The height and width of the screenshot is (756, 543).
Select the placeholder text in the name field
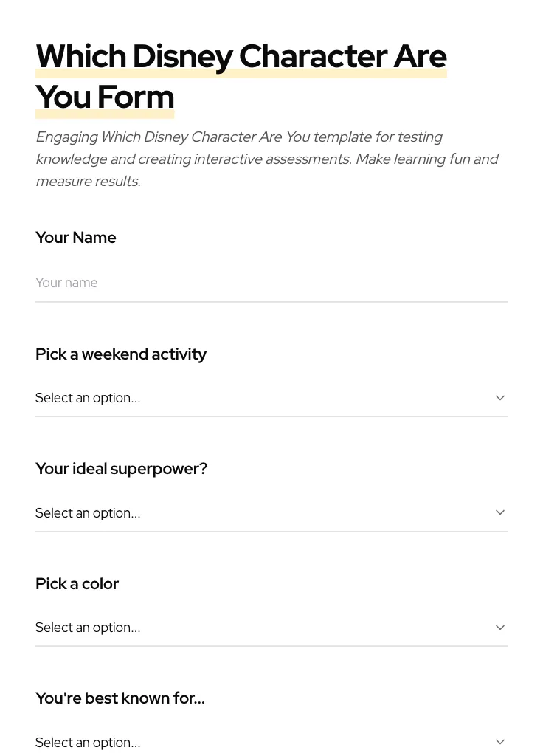tap(66, 283)
